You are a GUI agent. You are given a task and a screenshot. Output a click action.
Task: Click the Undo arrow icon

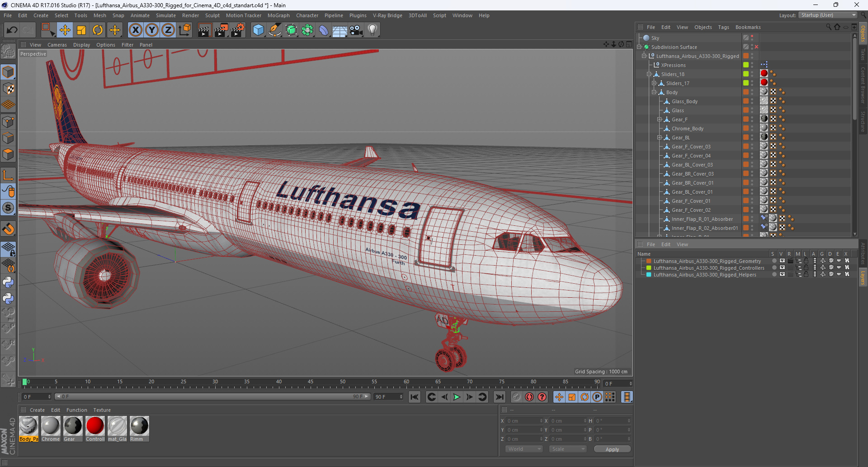click(x=12, y=30)
